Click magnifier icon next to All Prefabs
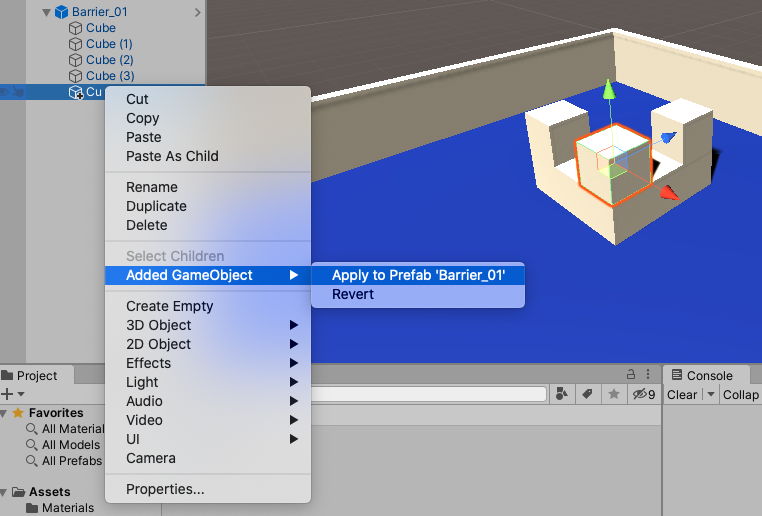Viewport: 762px width, 516px height. pyautogui.click(x=32, y=461)
